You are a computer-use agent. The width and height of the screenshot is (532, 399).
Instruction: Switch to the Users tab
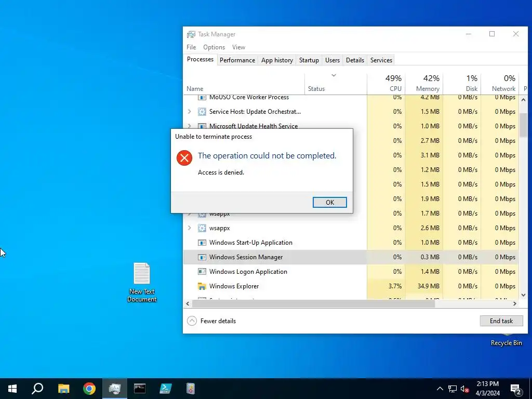pos(332,60)
